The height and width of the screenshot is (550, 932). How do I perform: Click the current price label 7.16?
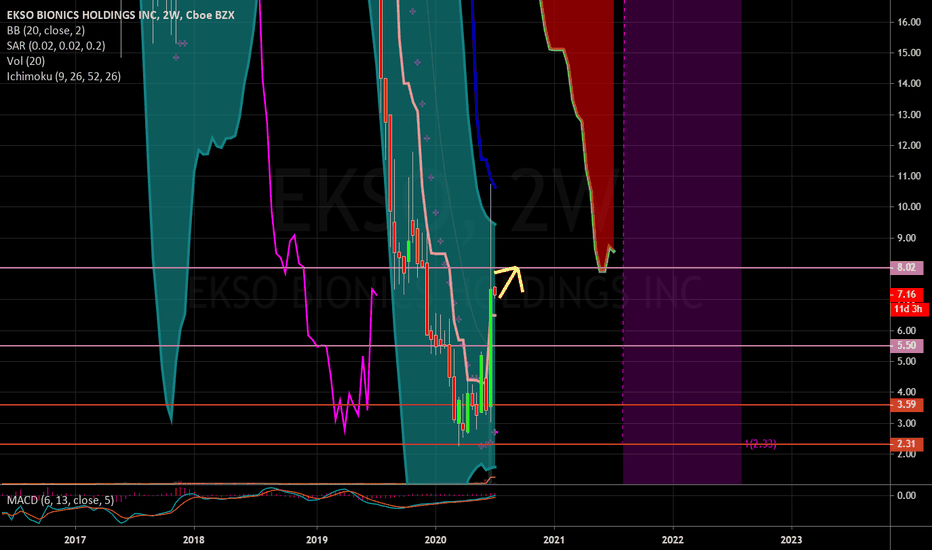point(906,294)
